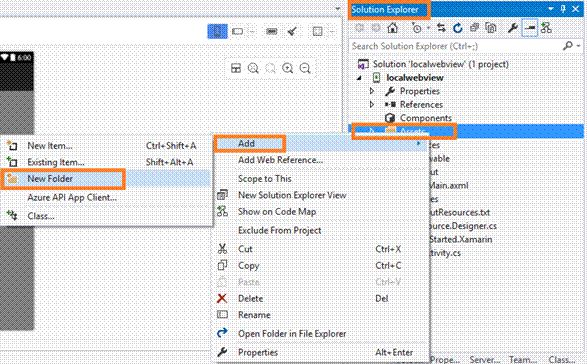Refresh the Solution Explorer tree

click(457, 28)
